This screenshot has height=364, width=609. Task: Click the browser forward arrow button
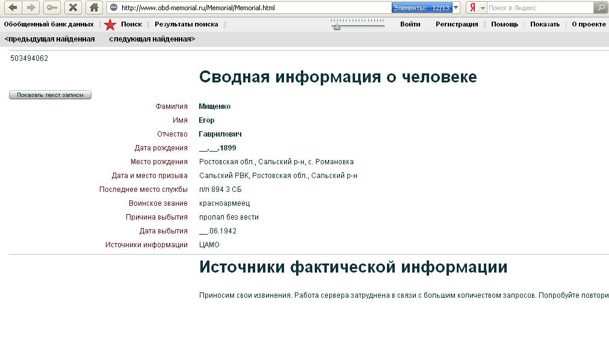click(31, 8)
